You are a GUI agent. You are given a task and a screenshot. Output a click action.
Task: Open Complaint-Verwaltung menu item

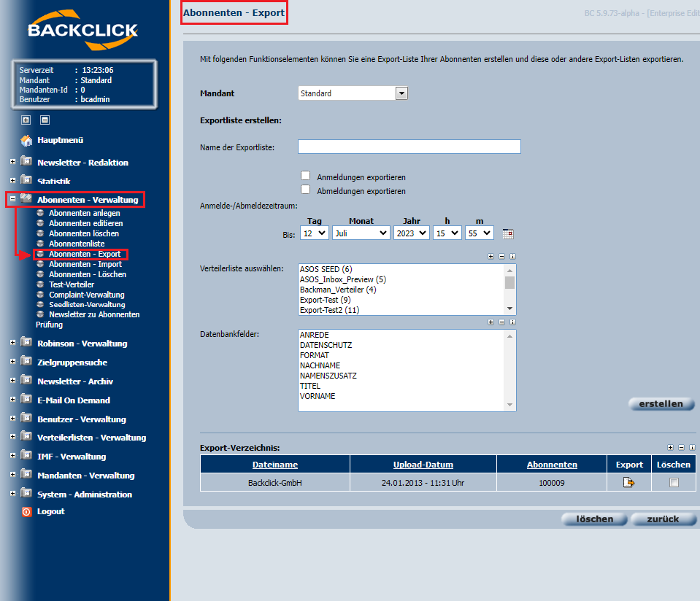point(87,295)
